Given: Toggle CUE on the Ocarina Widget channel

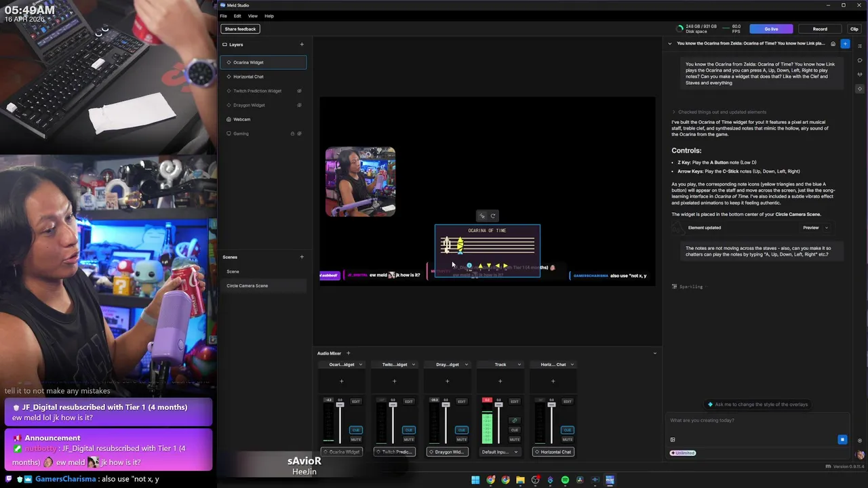Looking at the screenshot, I should point(355,430).
